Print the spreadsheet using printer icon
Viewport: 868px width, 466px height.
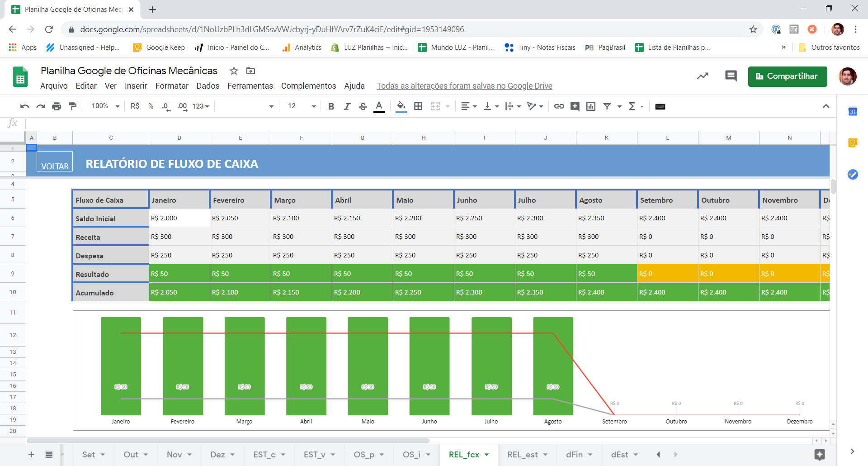pyautogui.click(x=57, y=106)
